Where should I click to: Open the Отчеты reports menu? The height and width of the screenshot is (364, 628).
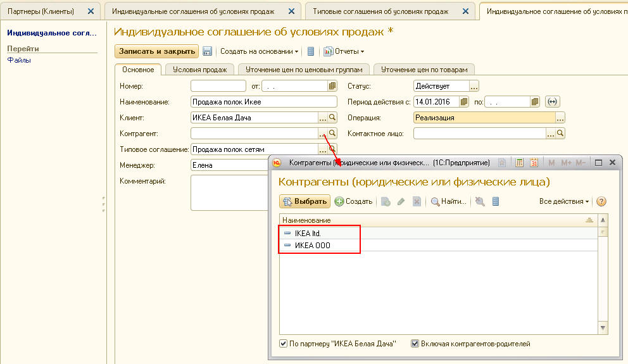[x=344, y=51]
